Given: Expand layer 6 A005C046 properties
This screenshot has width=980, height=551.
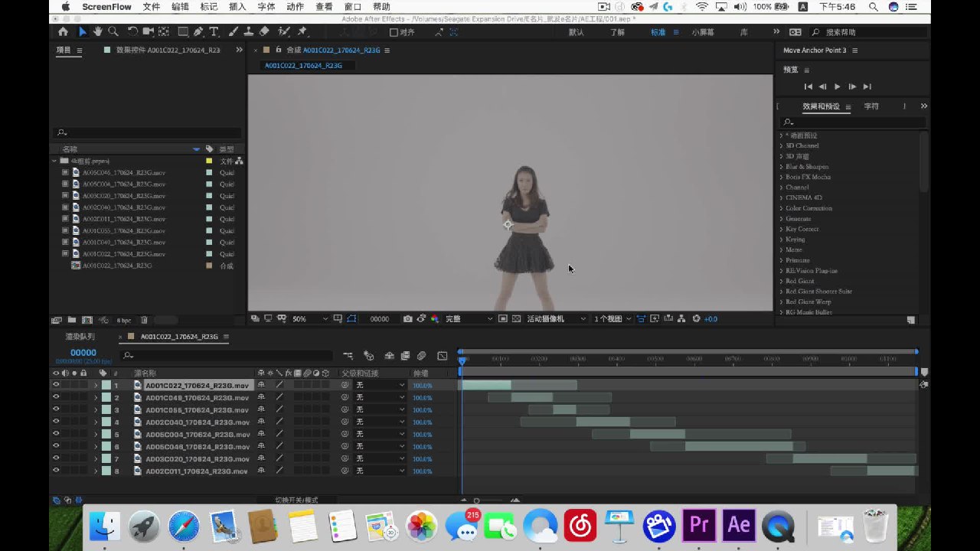Looking at the screenshot, I should point(96,446).
